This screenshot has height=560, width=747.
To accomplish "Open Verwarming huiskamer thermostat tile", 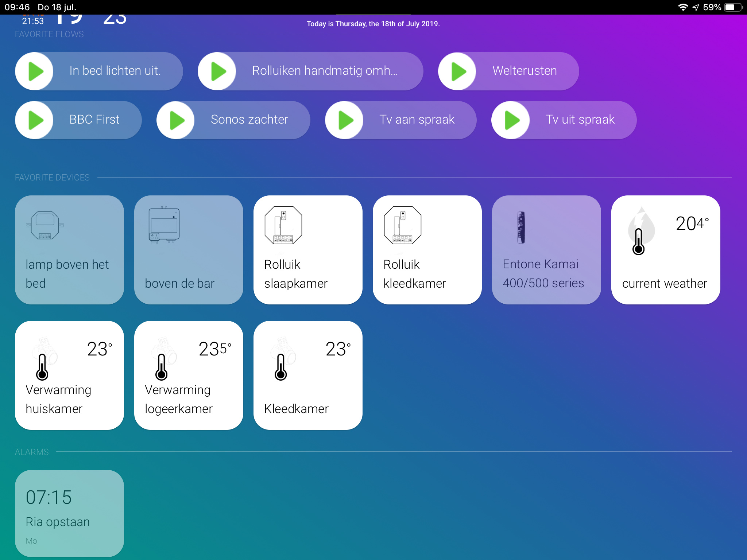I will (x=69, y=375).
